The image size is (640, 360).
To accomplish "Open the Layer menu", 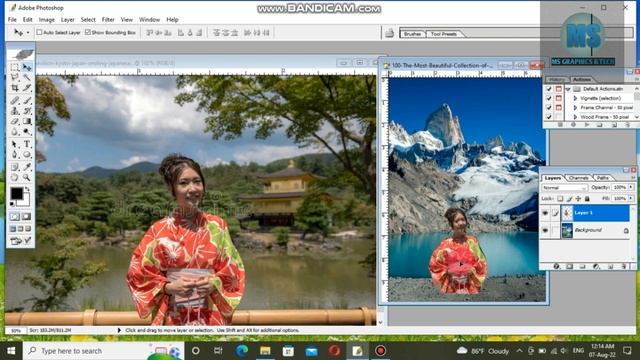I will click(x=67, y=20).
